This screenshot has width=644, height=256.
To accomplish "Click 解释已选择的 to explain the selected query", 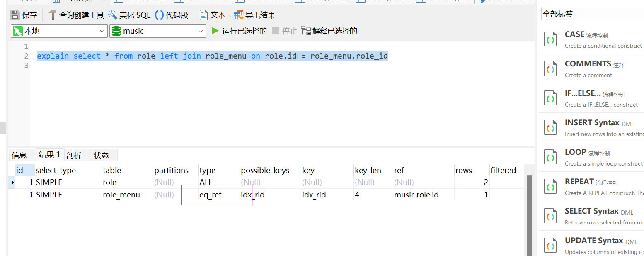I will 329,31.
